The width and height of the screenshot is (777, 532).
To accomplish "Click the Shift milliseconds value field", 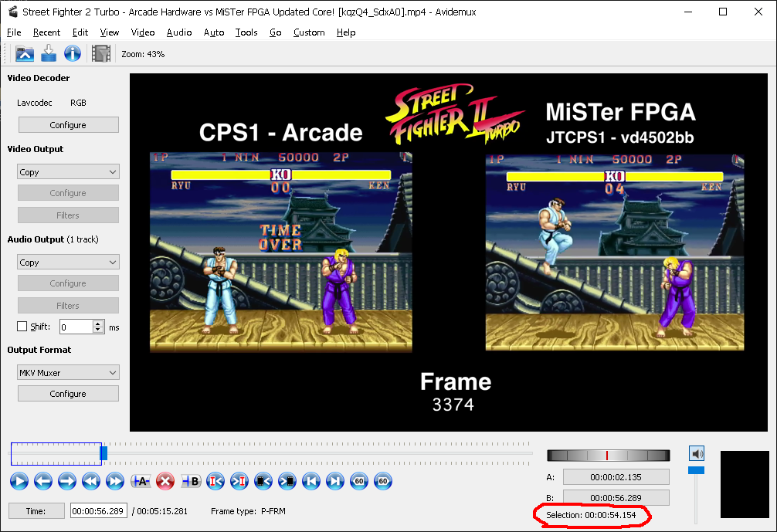I will [x=76, y=327].
